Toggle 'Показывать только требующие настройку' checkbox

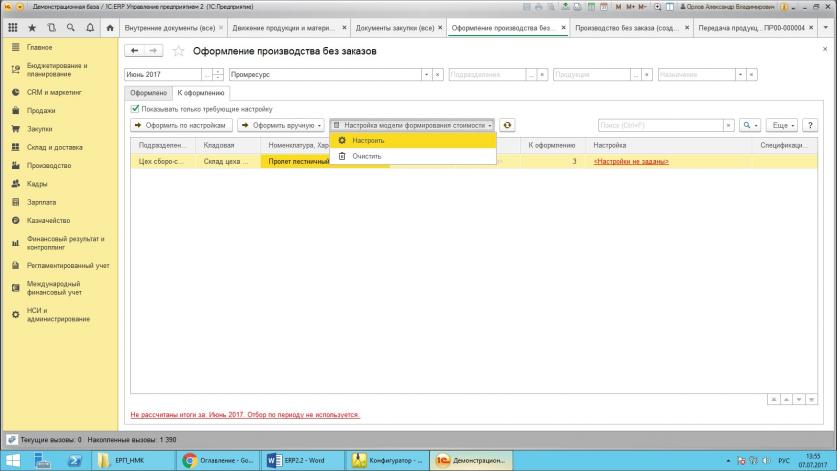pos(136,108)
